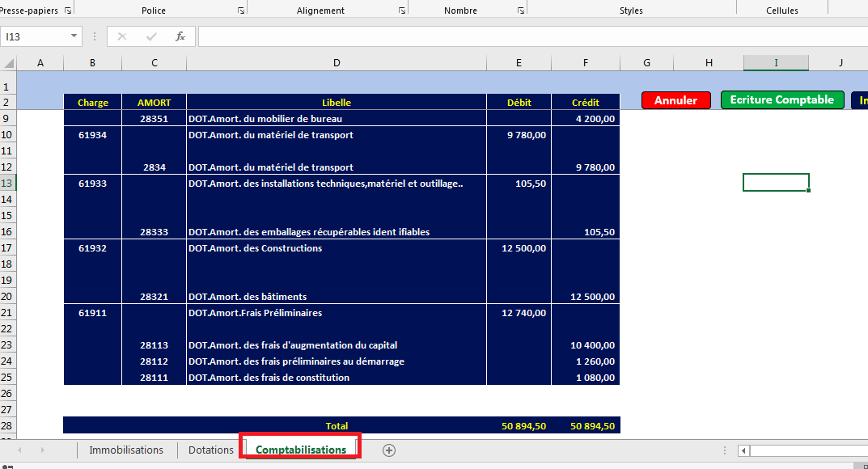The image size is (868, 469).
Task: Click the Enter checkmark icon on formula bar
Action: (150, 36)
